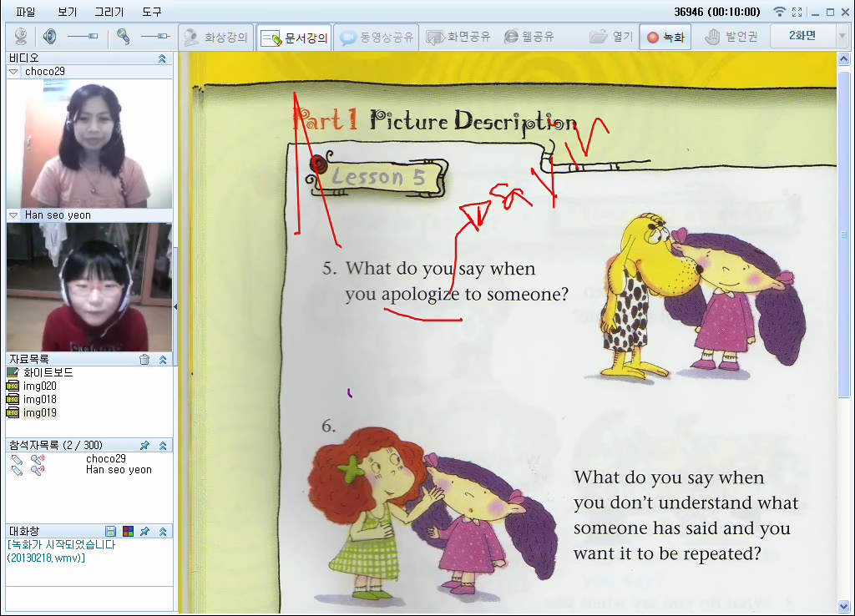Click the document scroll up arrow

[x=843, y=58]
